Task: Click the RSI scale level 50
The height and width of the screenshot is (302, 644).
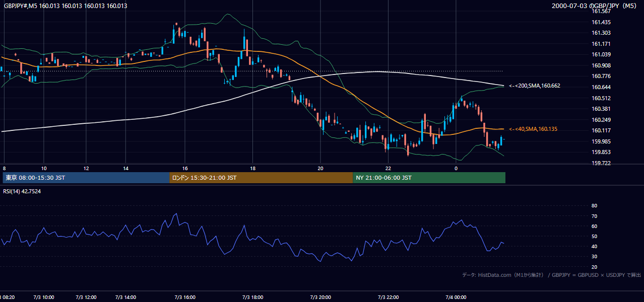Action: [594, 236]
